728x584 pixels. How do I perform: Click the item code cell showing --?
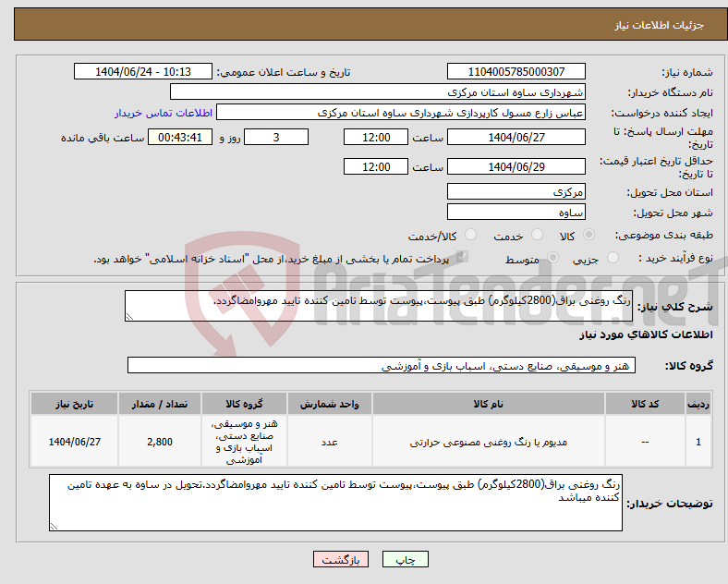coord(645,442)
